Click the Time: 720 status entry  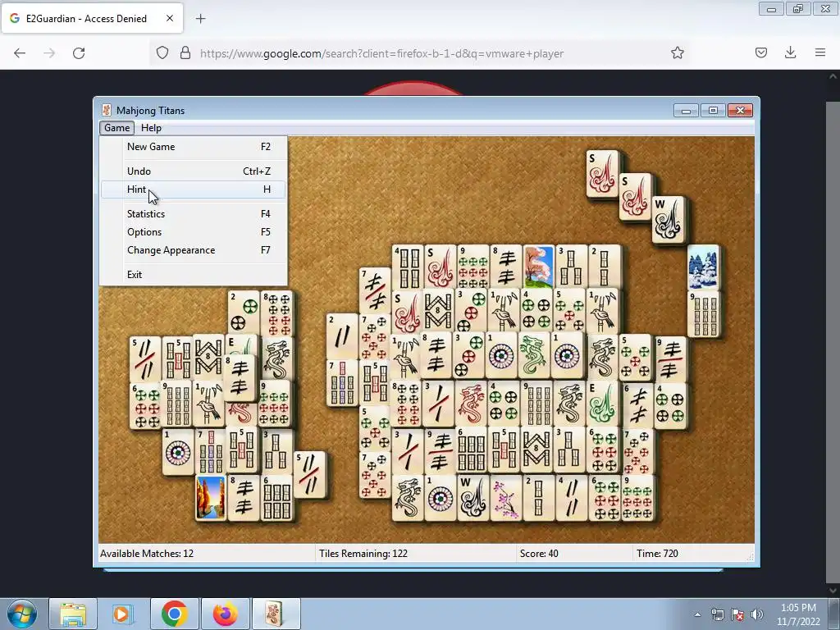pyautogui.click(x=657, y=554)
